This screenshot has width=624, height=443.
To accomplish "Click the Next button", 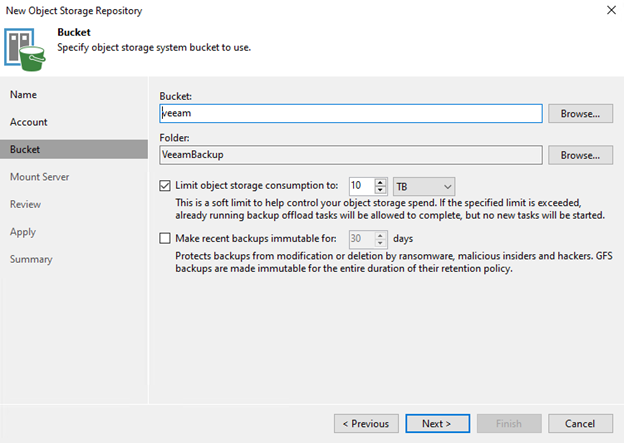I will click(x=436, y=423).
